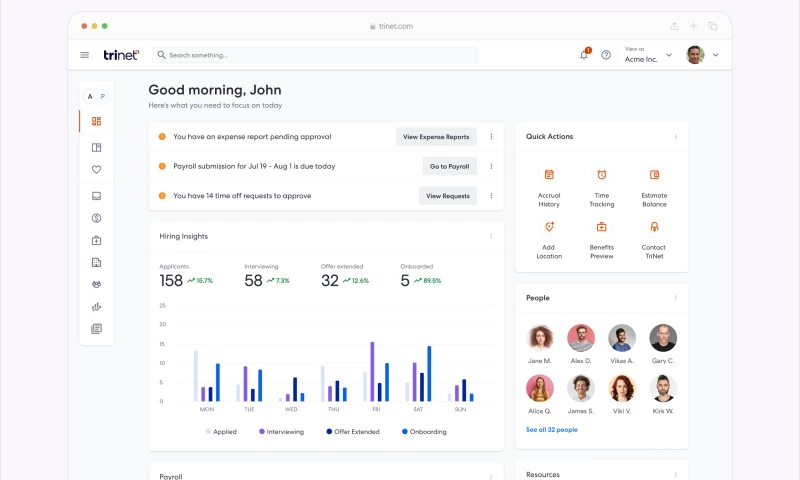The width and height of the screenshot is (800, 480).
Task: Open Resources card options menu
Action: [x=676, y=474]
